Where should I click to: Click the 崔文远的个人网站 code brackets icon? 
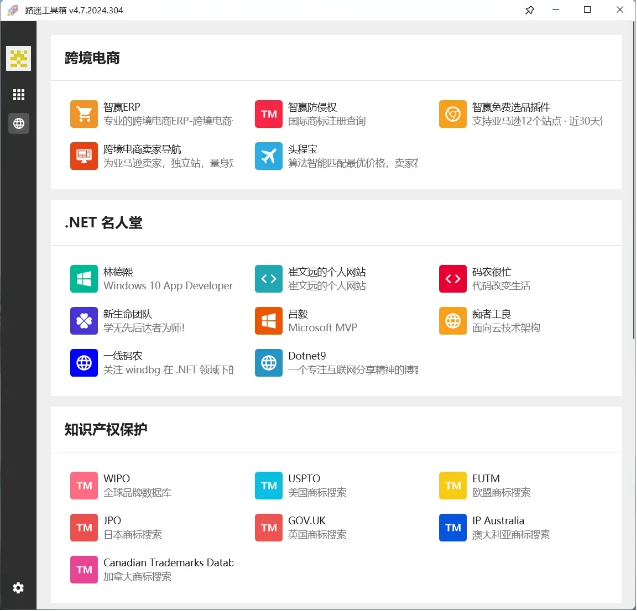point(269,279)
